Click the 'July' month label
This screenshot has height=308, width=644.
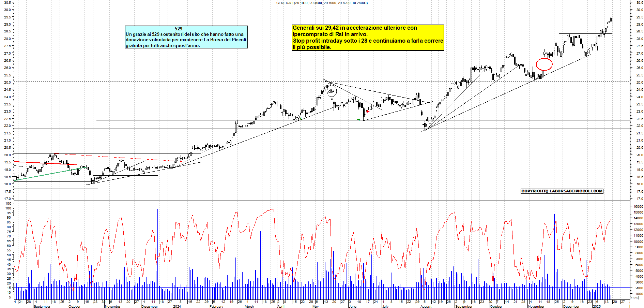(385, 306)
